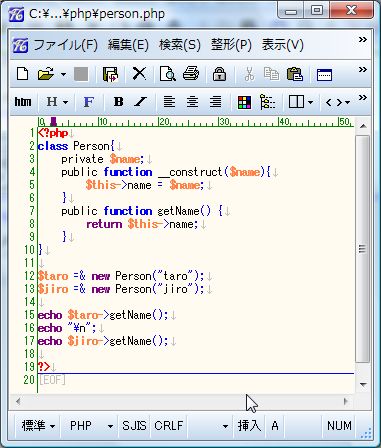381x448 pixels.
Task: Open 整形(P) menu
Action: coord(231,45)
